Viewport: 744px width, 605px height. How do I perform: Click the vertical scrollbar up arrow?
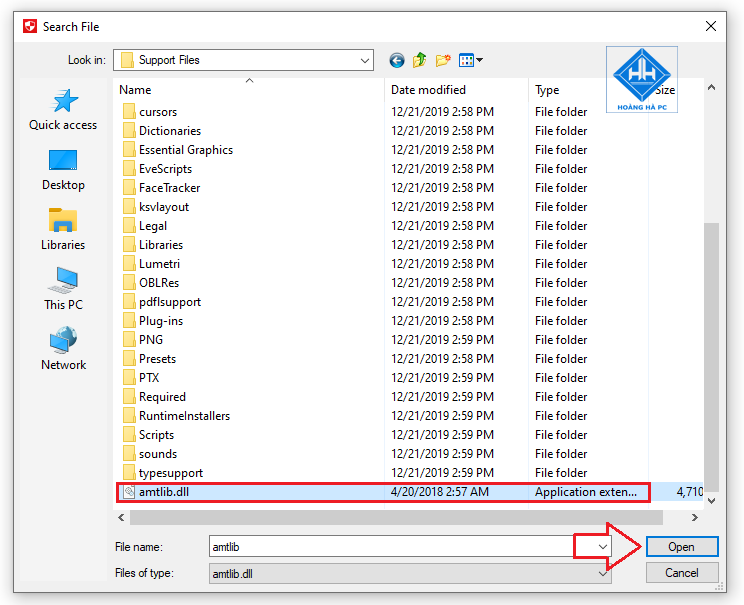(x=711, y=87)
